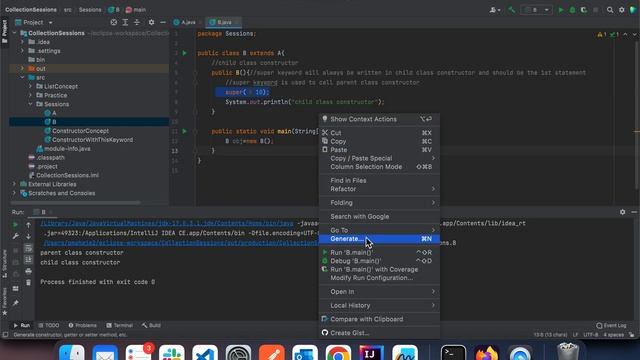Viewport: 640px width, 360px height.
Task: Run 'B.main()' from context menu
Action: click(x=379, y=252)
